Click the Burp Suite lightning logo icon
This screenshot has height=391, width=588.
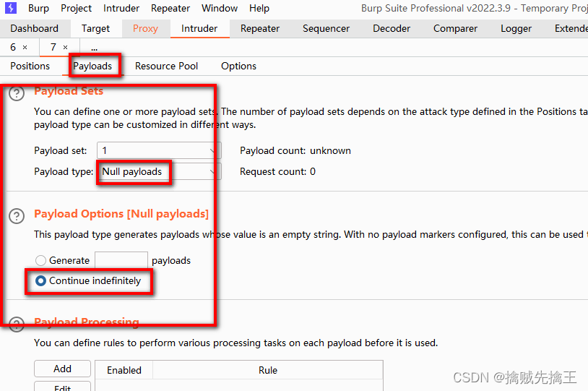click(11, 7)
